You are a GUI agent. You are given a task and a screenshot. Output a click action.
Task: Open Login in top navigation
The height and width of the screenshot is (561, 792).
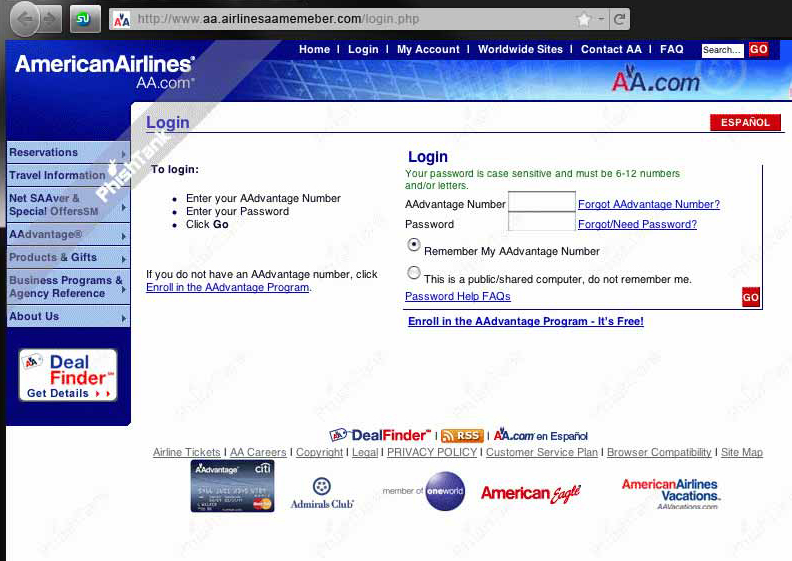point(363,49)
